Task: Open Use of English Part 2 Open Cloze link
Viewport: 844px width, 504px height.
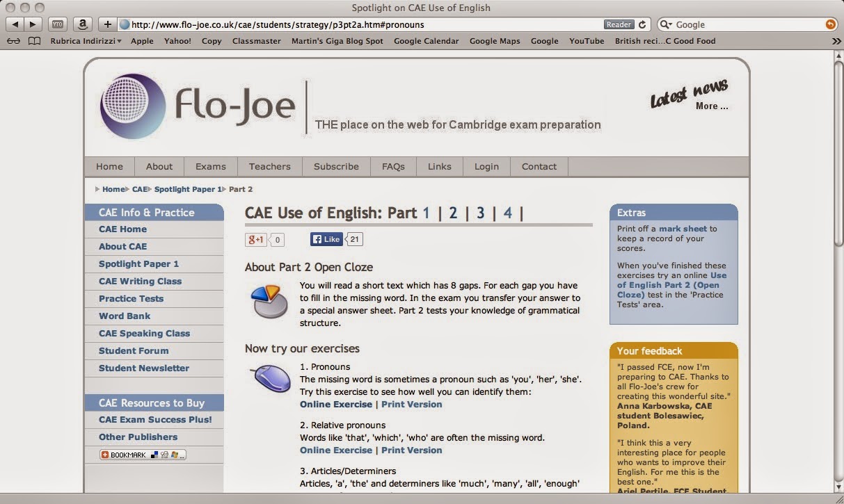Action: pos(671,285)
